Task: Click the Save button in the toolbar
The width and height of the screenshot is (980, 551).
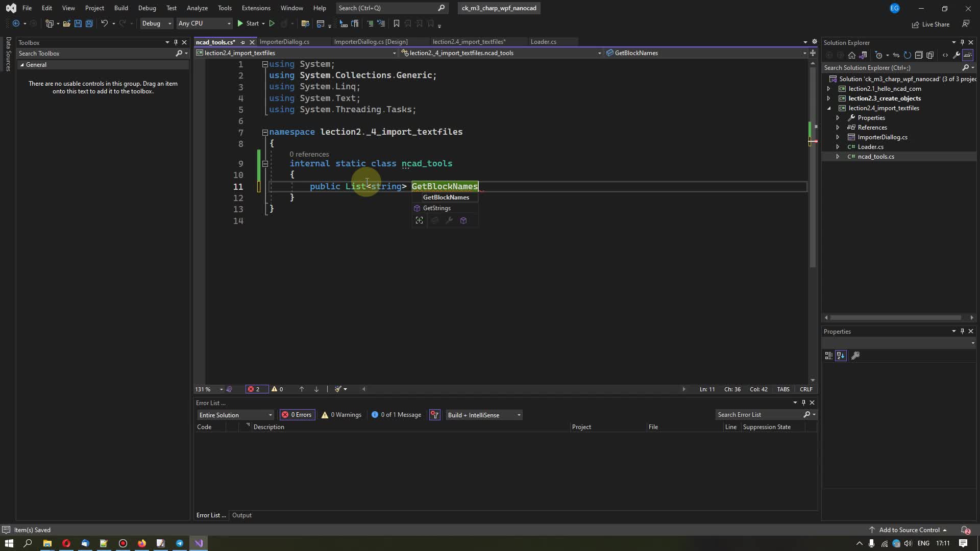Action: coord(78,23)
